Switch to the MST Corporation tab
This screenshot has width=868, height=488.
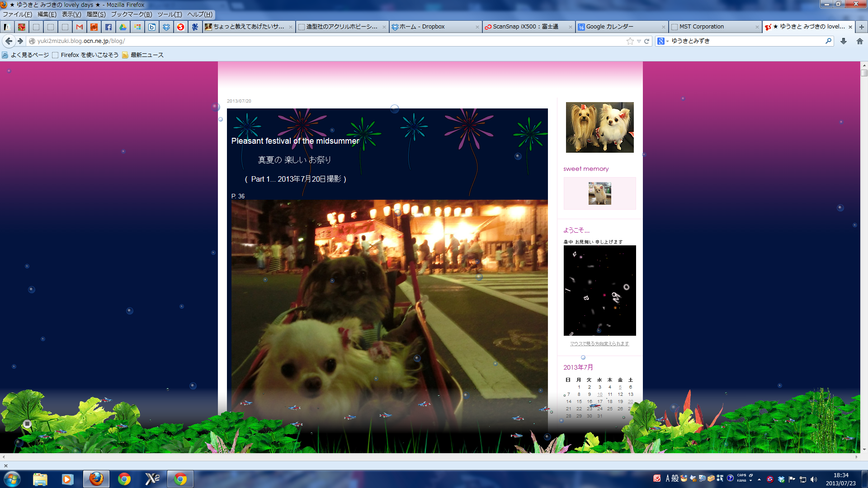[x=715, y=27]
